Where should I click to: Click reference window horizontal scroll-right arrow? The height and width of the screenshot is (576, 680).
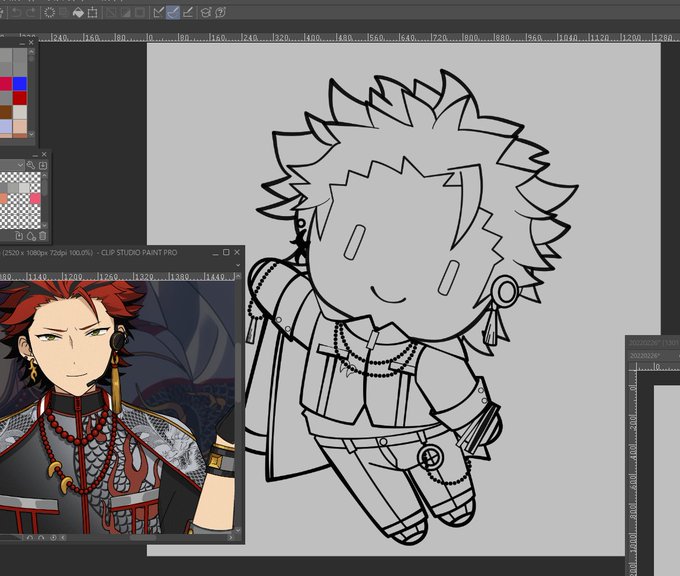pos(230,538)
